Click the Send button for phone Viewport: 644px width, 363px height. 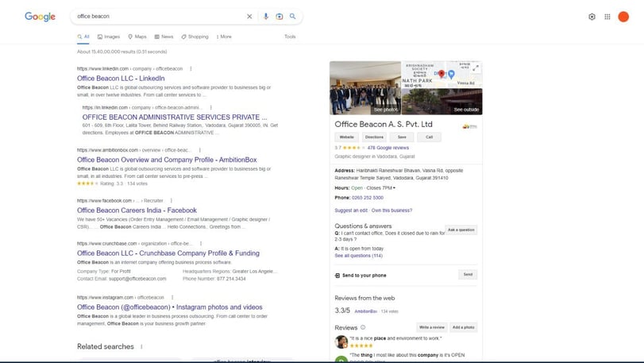tap(468, 274)
